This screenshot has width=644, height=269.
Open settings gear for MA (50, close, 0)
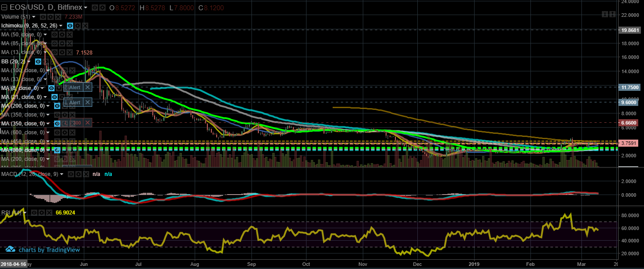[62, 35]
